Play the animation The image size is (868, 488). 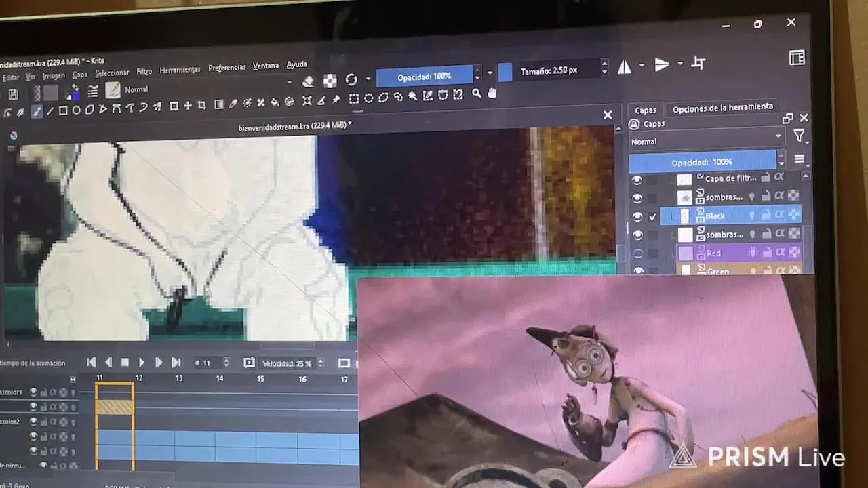142,363
